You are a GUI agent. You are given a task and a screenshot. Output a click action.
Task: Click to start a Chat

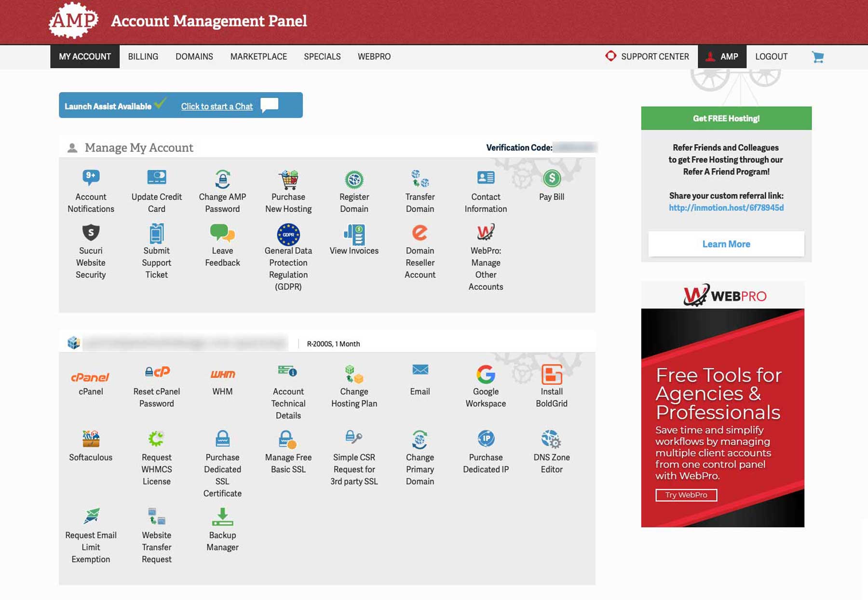(x=216, y=106)
